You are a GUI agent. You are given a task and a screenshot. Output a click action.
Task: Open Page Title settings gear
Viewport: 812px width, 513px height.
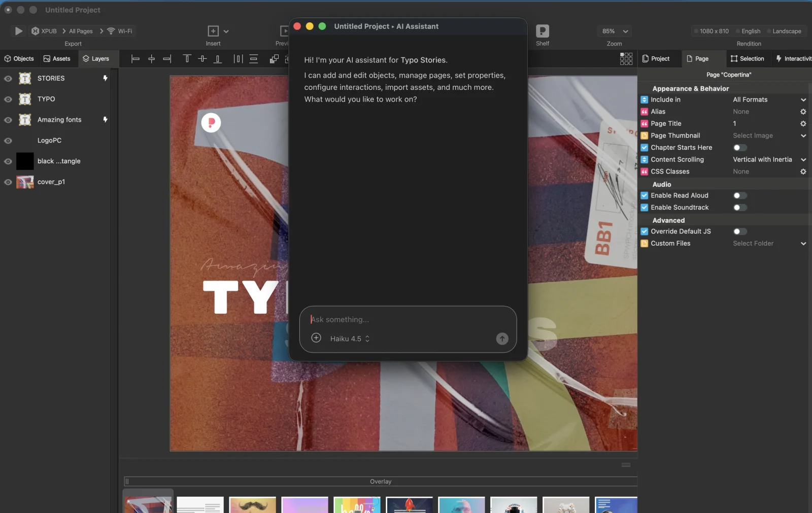coord(803,124)
